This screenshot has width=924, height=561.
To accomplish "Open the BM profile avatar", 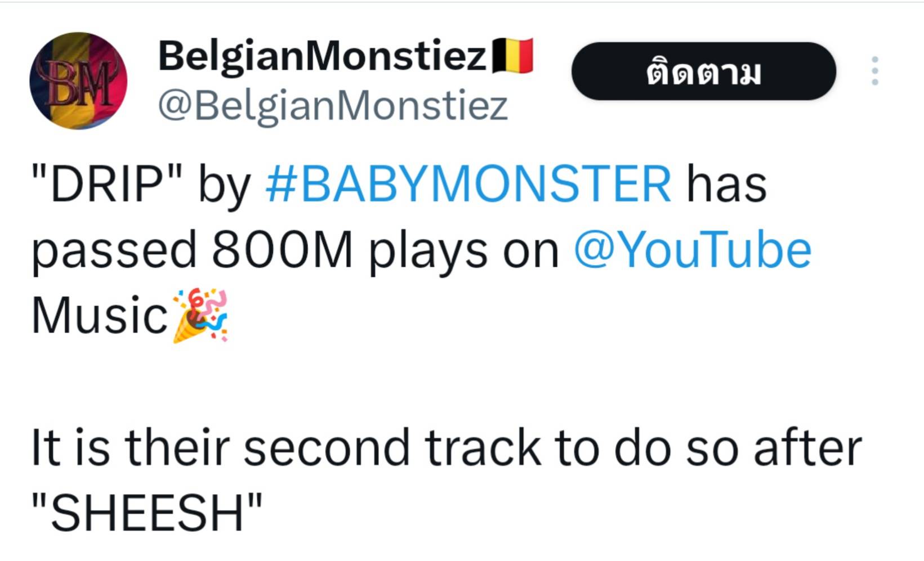I will pos(78,80).
